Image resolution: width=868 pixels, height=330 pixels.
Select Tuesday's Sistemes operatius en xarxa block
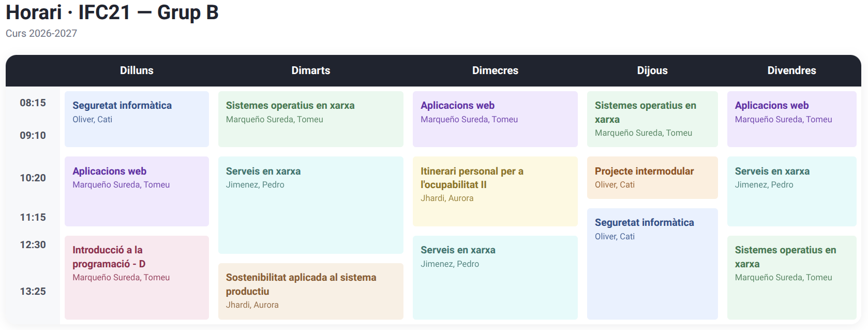310,119
